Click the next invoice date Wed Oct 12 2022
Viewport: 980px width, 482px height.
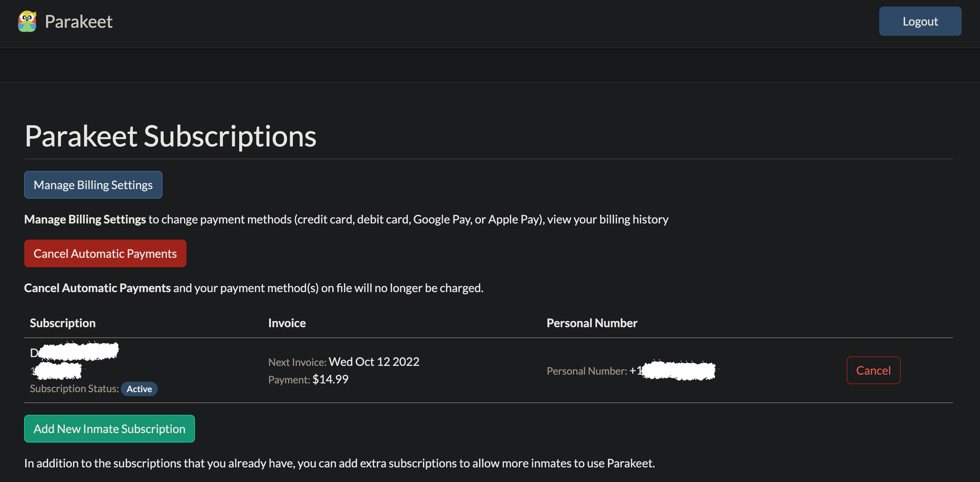coord(374,361)
